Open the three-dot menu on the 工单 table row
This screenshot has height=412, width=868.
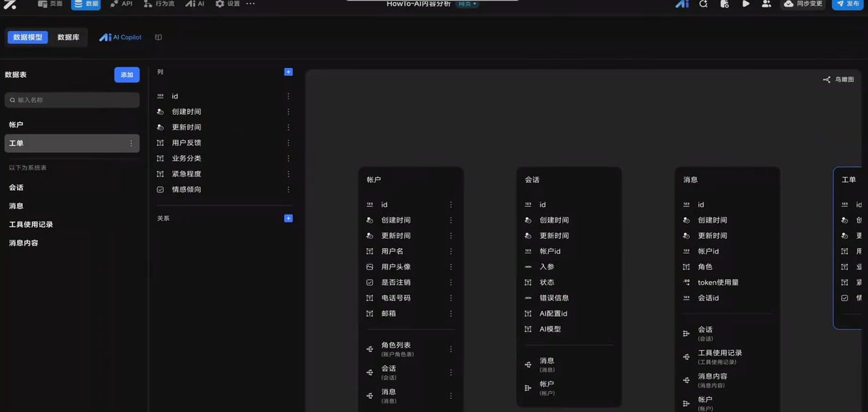tap(131, 143)
